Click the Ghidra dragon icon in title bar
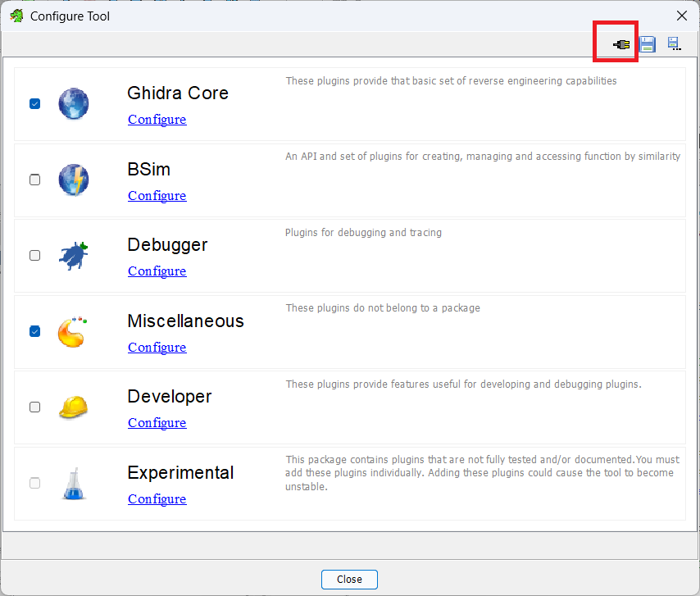The height and width of the screenshot is (596, 700). click(x=17, y=16)
